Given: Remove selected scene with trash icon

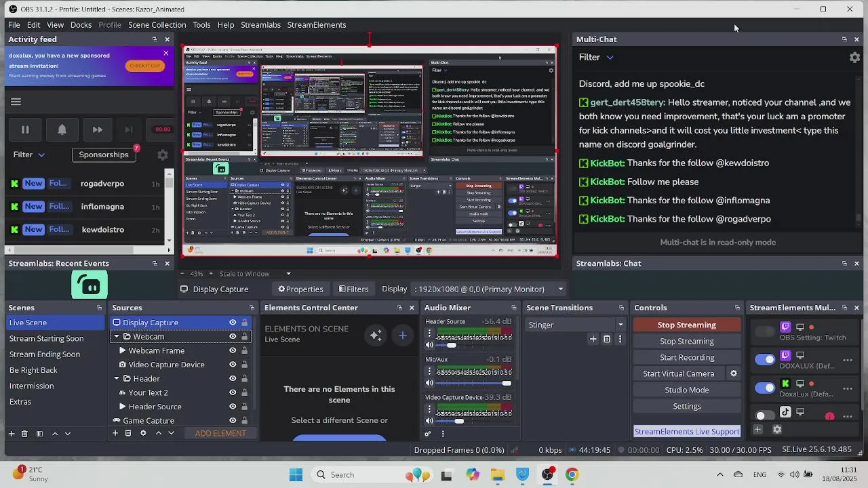Looking at the screenshot, I should point(25,434).
